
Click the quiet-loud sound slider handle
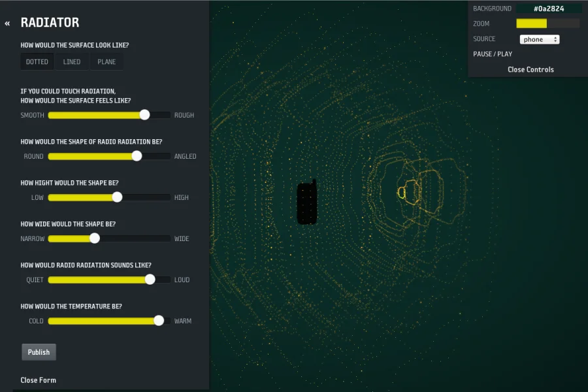(150, 280)
